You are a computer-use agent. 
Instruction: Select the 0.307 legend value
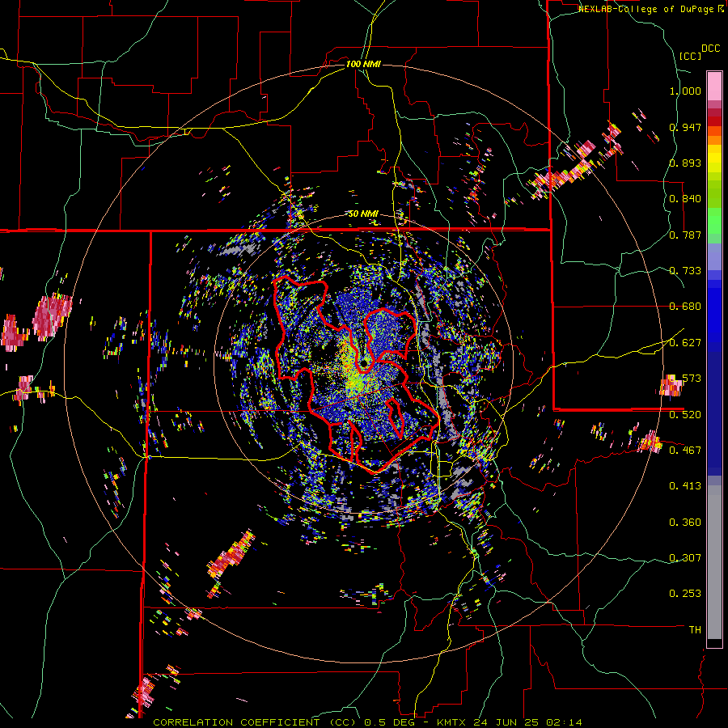(x=685, y=557)
